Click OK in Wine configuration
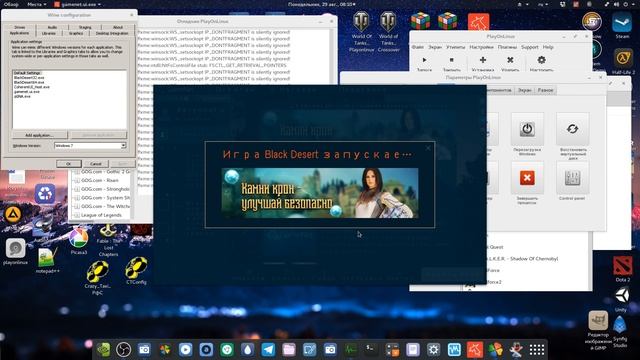Viewport: 640px width, 360px height. (x=69, y=164)
